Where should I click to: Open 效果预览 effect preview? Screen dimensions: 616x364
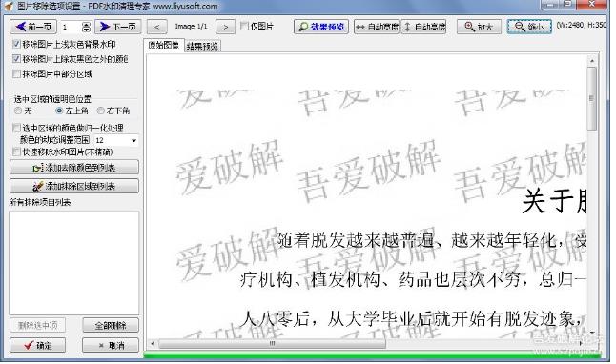coord(321,27)
